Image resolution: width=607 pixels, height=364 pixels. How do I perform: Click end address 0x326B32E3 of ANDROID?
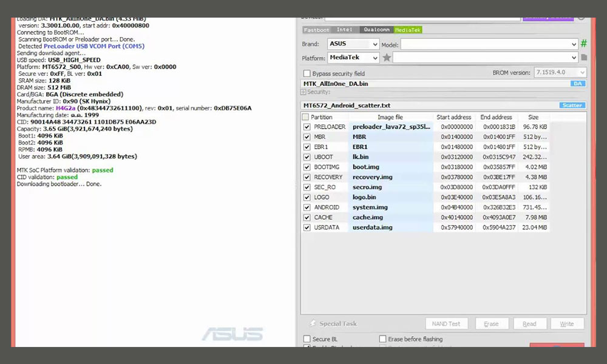(x=499, y=207)
